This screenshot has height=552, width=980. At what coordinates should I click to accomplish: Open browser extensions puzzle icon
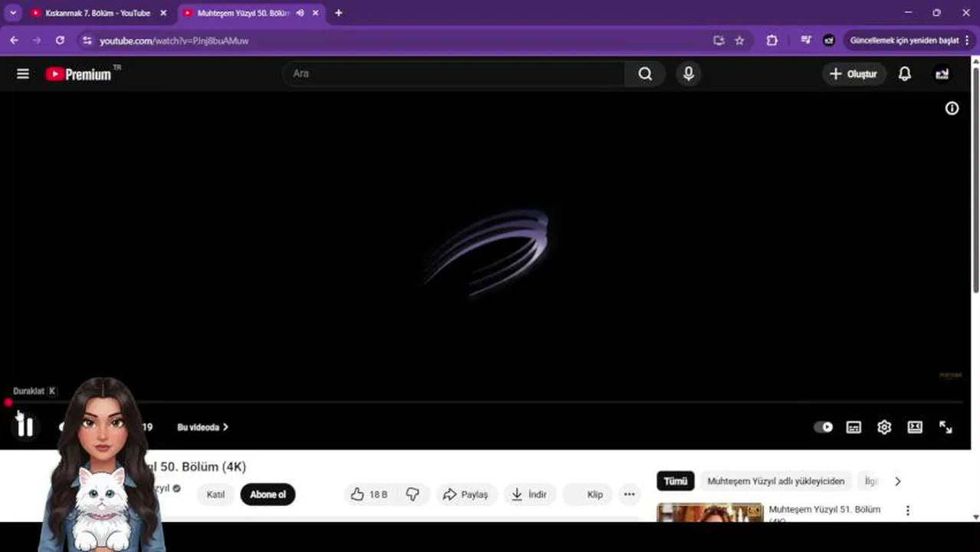[772, 41]
